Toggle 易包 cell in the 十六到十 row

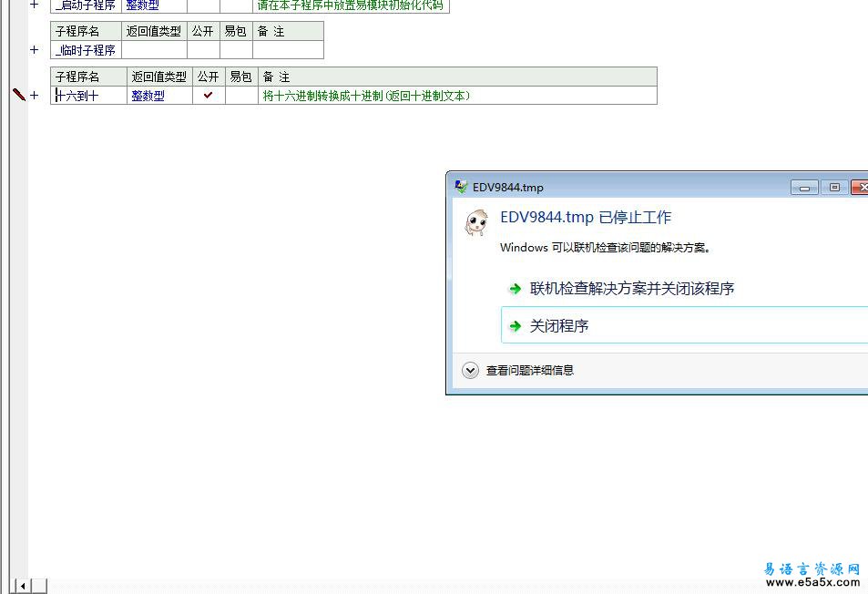(241, 96)
